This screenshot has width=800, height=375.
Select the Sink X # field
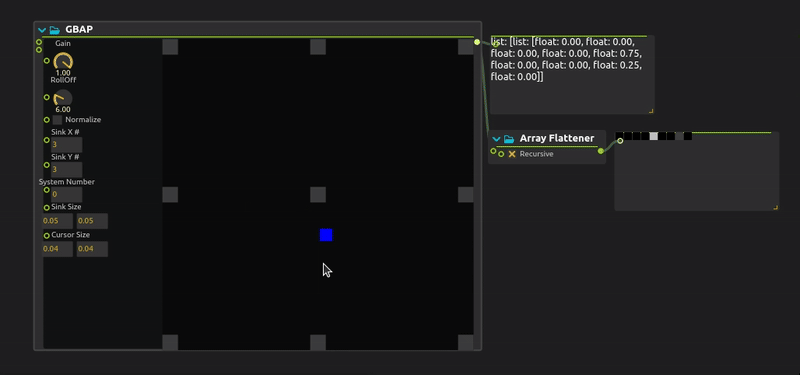(66, 144)
